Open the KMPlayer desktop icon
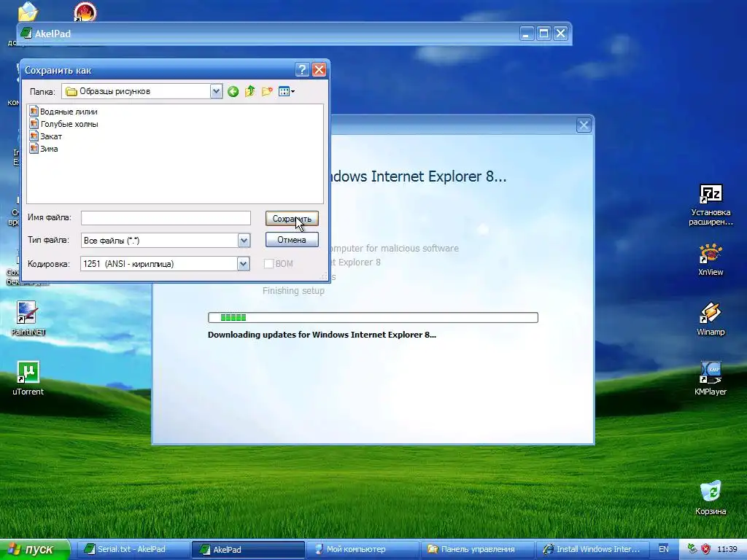Viewport: 747px width, 560px height. pyautogui.click(x=711, y=379)
